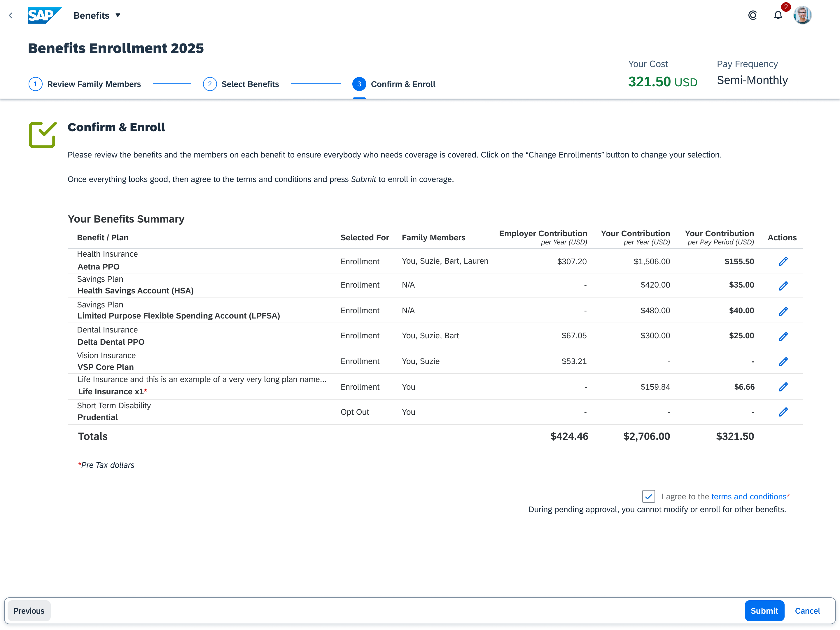Uncheck the terms and conditions agreement
This screenshot has width=840, height=630.
click(649, 496)
